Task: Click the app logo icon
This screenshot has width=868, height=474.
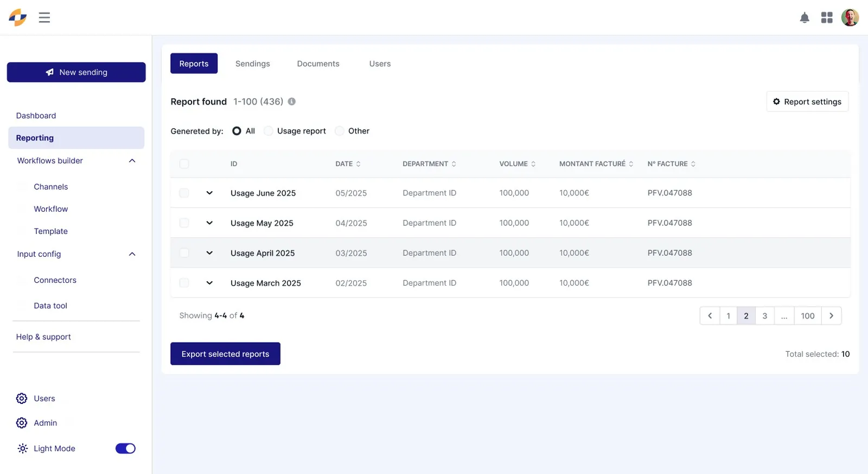Action: (17, 17)
